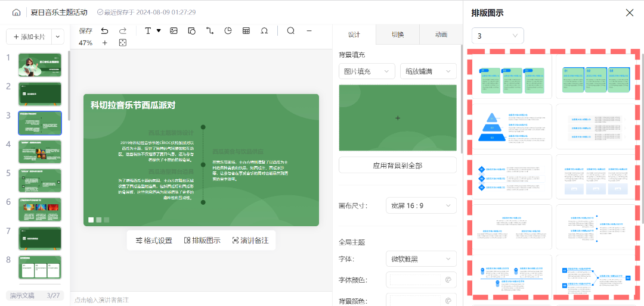Switch to the 动画 tab
Viewport: 644px width, 306px height.
coord(441,35)
